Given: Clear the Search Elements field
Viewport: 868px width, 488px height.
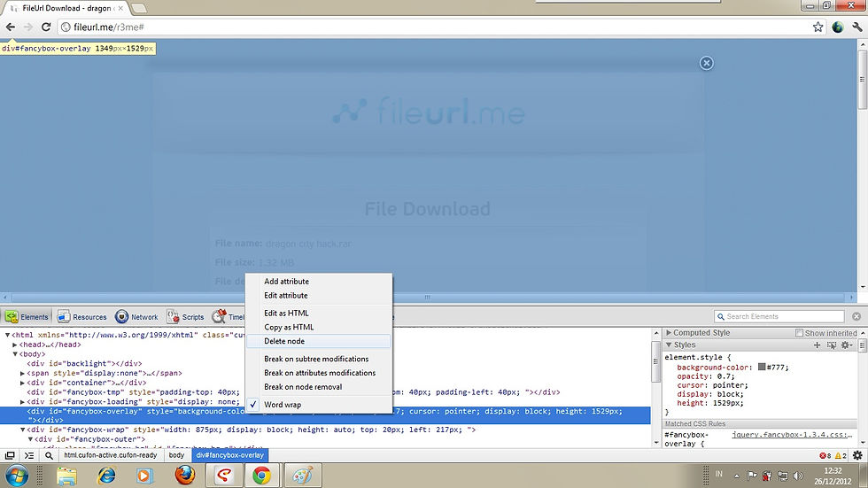Looking at the screenshot, I should point(856,316).
